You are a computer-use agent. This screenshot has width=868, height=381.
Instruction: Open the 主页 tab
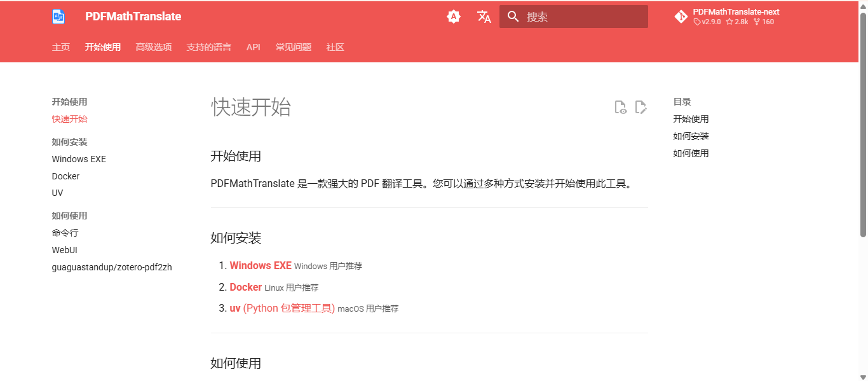61,47
